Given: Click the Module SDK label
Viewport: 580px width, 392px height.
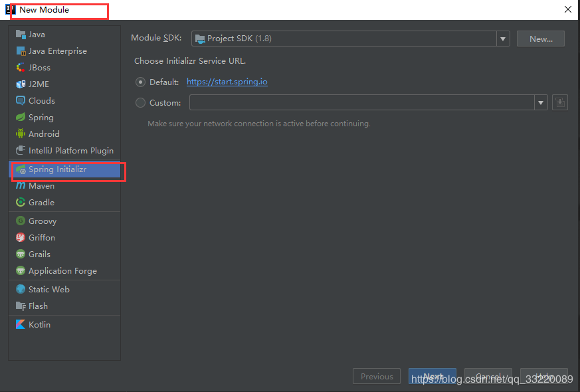Looking at the screenshot, I should 156,38.
